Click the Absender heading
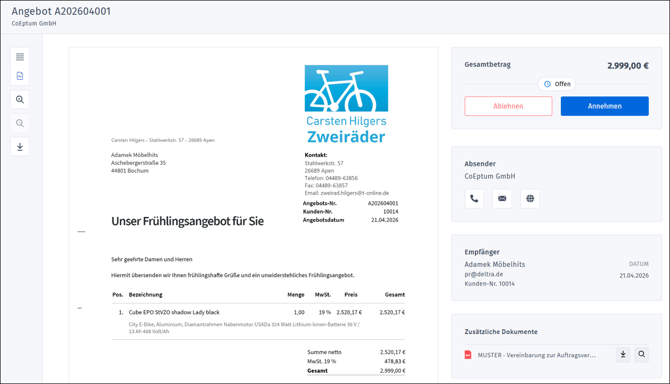Viewport: 670px width, 384px height. coord(480,164)
